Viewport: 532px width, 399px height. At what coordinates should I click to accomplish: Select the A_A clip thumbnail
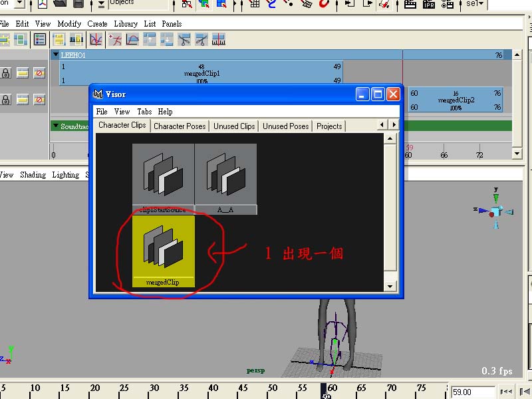click(x=225, y=179)
